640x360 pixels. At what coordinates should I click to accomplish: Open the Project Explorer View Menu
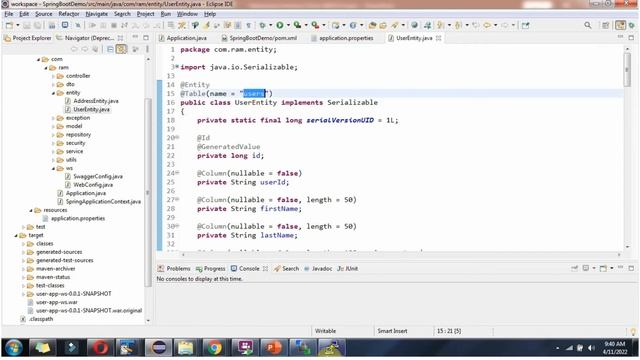(x=147, y=49)
